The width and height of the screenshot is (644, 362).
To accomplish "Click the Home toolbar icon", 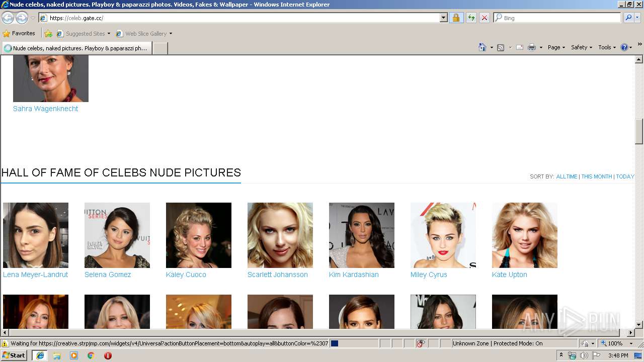I will [482, 47].
